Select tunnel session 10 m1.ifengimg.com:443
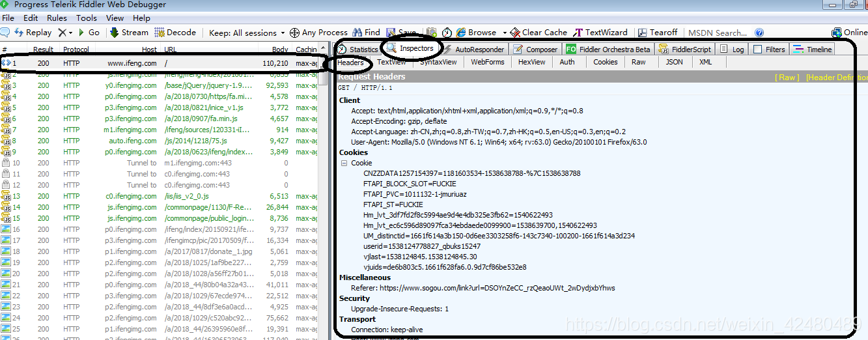This screenshot has height=340, width=868. pyautogui.click(x=159, y=163)
